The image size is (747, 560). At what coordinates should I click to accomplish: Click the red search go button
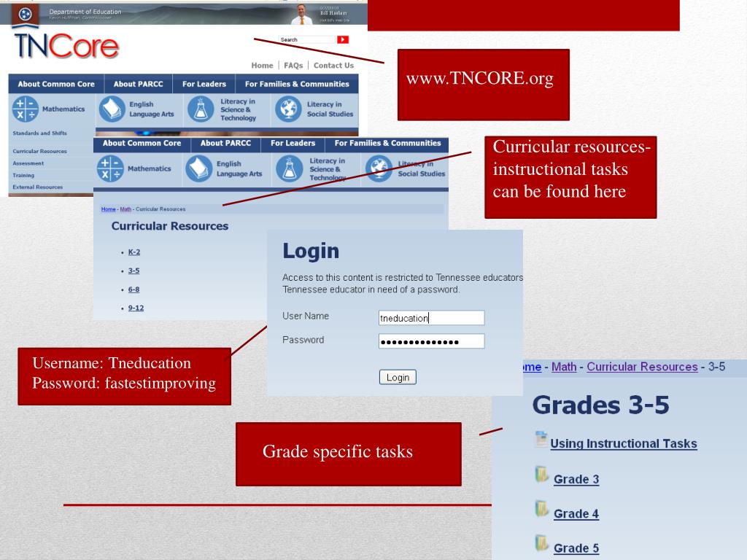(343, 39)
